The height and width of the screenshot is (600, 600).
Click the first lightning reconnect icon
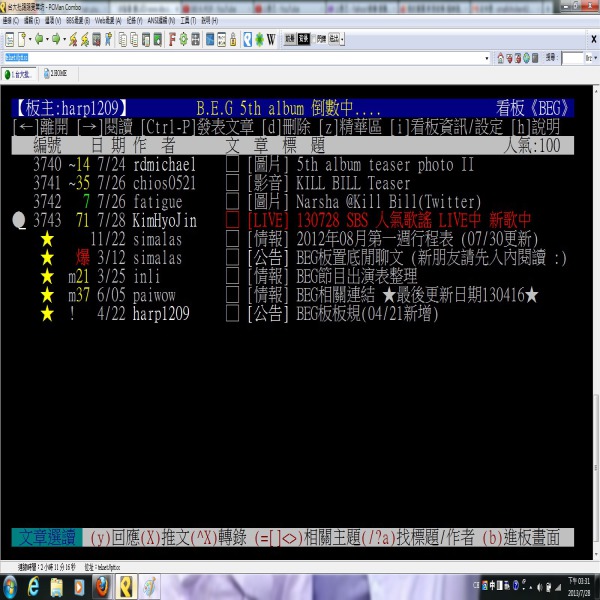pos(73,39)
